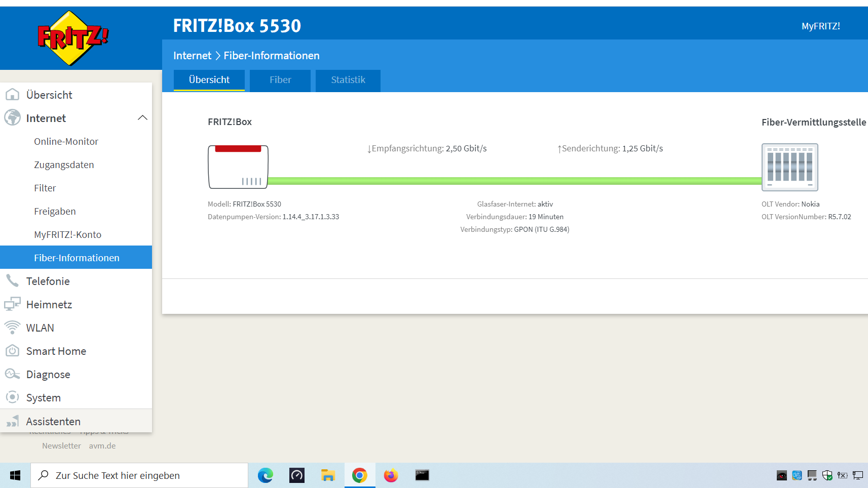Click the FRITZ! logo
Screen dimensions: 868x488
click(x=73, y=38)
